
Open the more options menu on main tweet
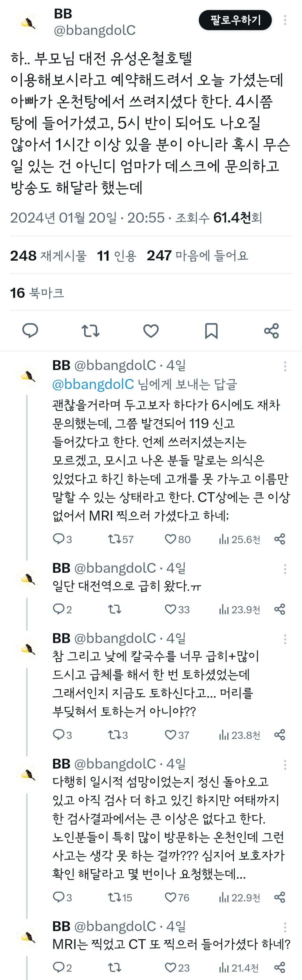285,20
